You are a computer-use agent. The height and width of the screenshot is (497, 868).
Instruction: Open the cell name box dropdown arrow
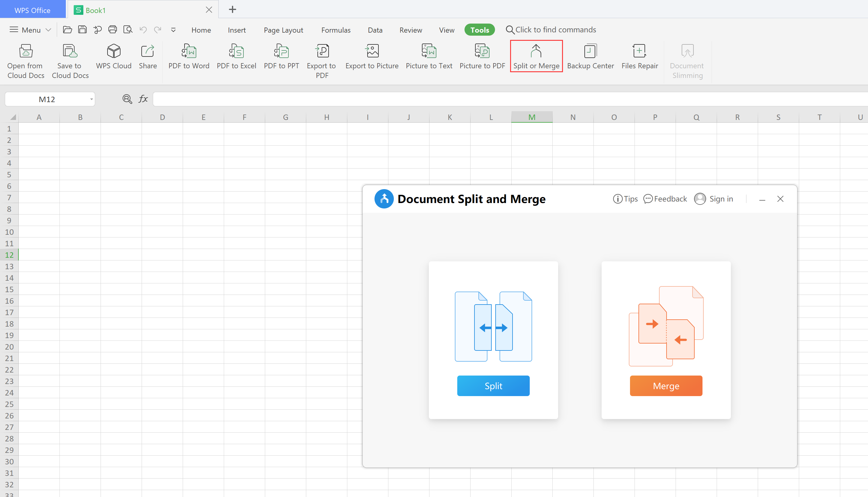(x=92, y=99)
